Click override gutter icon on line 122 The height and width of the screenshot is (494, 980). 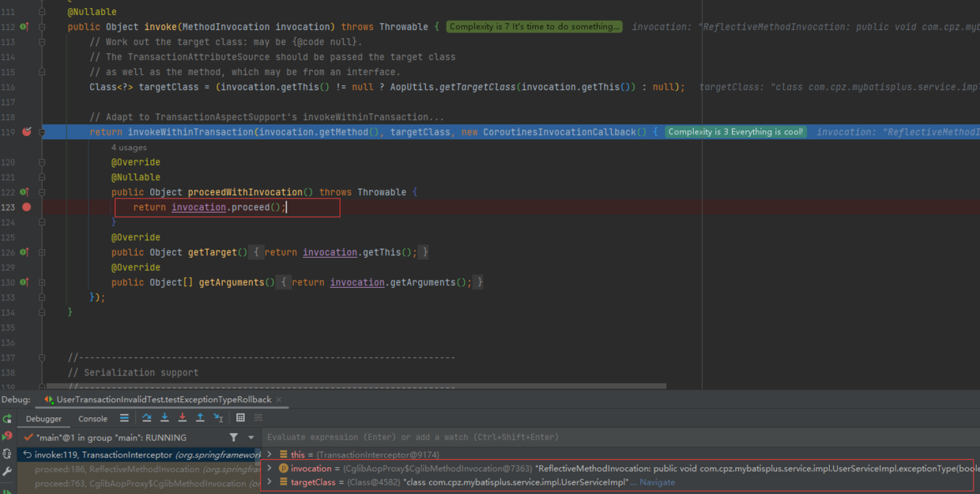(25, 192)
